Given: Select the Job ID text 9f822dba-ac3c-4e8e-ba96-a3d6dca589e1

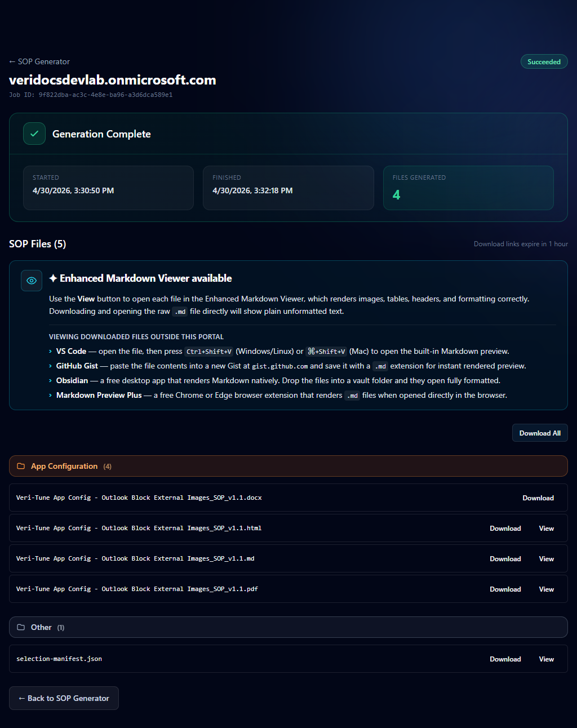Looking at the screenshot, I should [x=105, y=95].
